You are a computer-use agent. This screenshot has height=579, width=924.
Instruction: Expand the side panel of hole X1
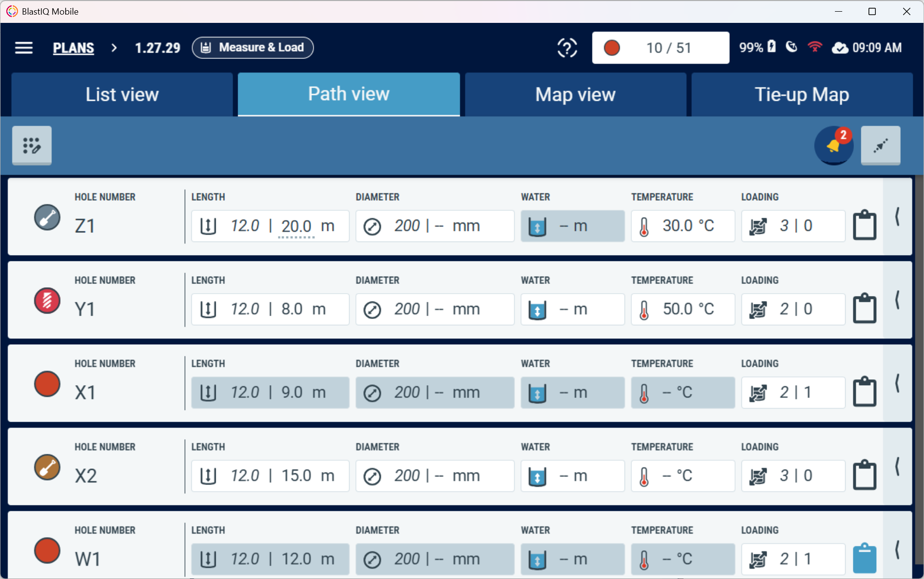pyautogui.click(x=897, y=383)
